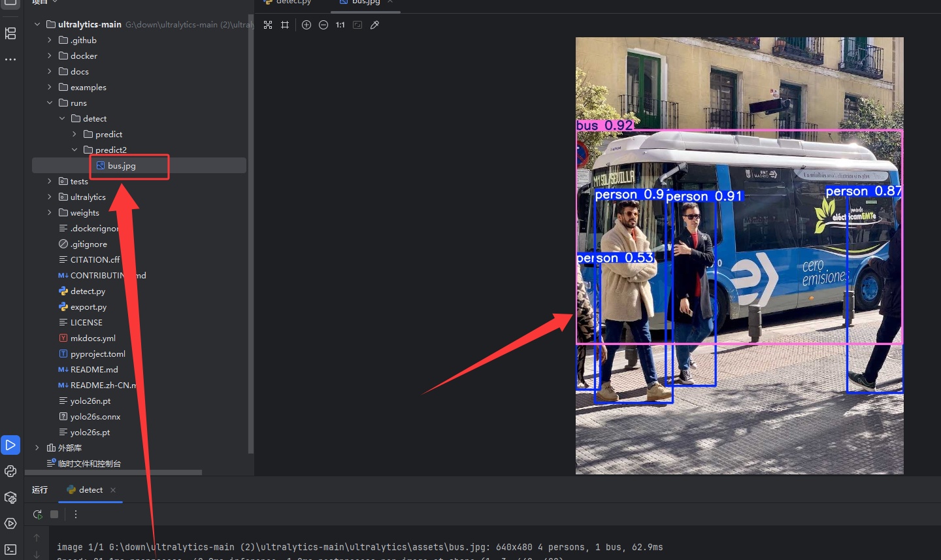Collapse the ultralytics-main project root
The height and width of the screenshot is (560, 941).
pos(37,24)
